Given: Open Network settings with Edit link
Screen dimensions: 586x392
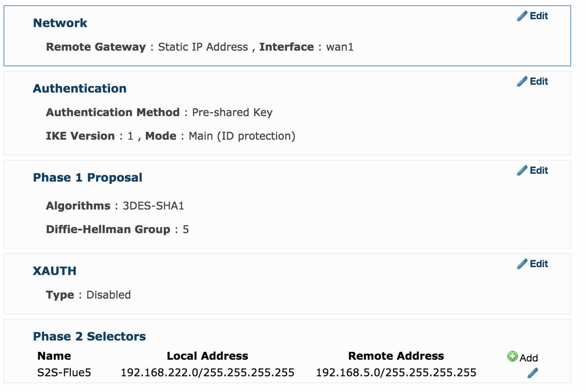Looking at the screenshot, I should (539, 16).
